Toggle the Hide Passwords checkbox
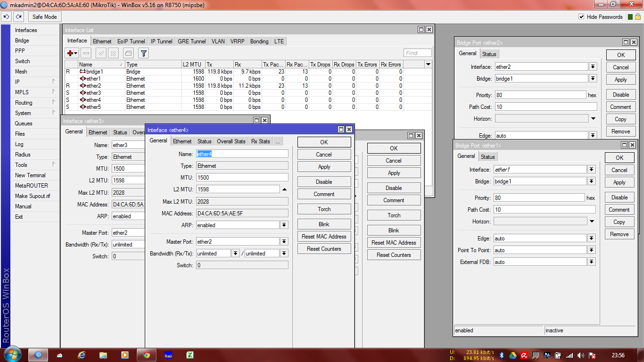The height and width of the screenshot is (362, 644). (x=581, y=17)
